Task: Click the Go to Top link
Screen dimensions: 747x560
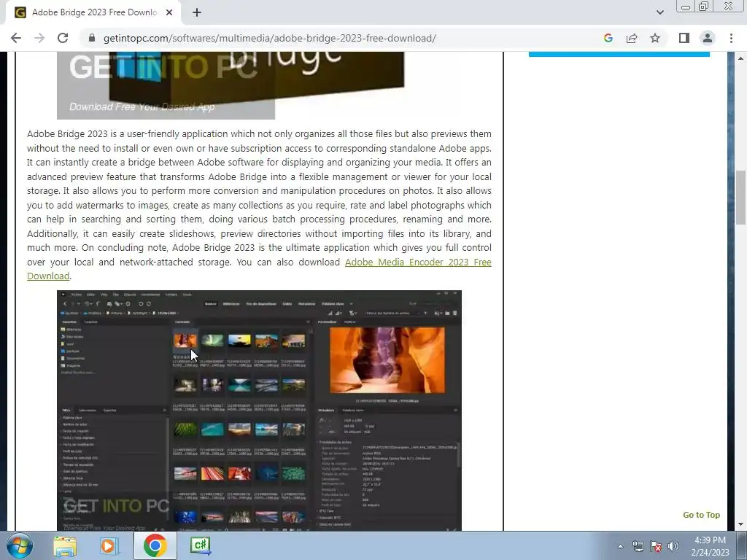Action: [x=701, y=515]
